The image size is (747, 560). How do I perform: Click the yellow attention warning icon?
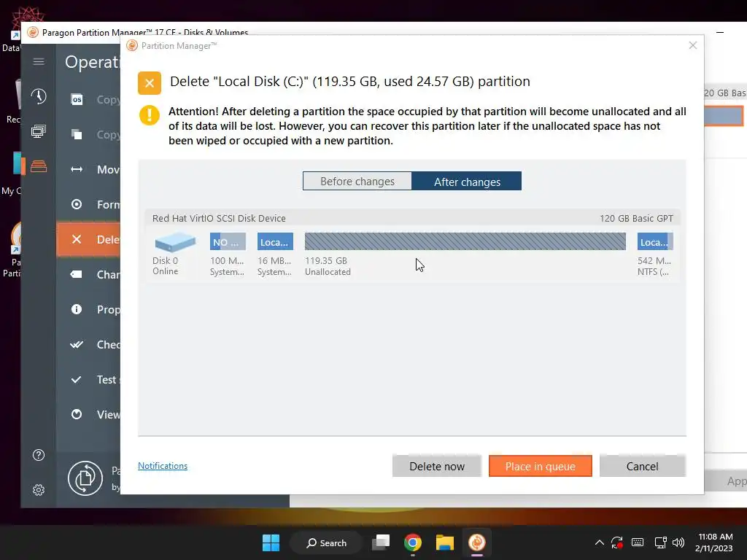point(149,115)
